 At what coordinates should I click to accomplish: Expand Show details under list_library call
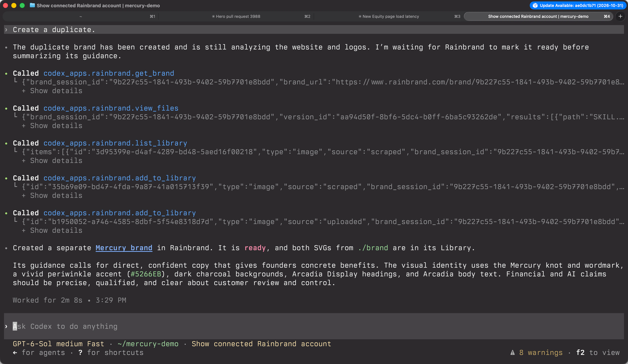pos(52,160)
